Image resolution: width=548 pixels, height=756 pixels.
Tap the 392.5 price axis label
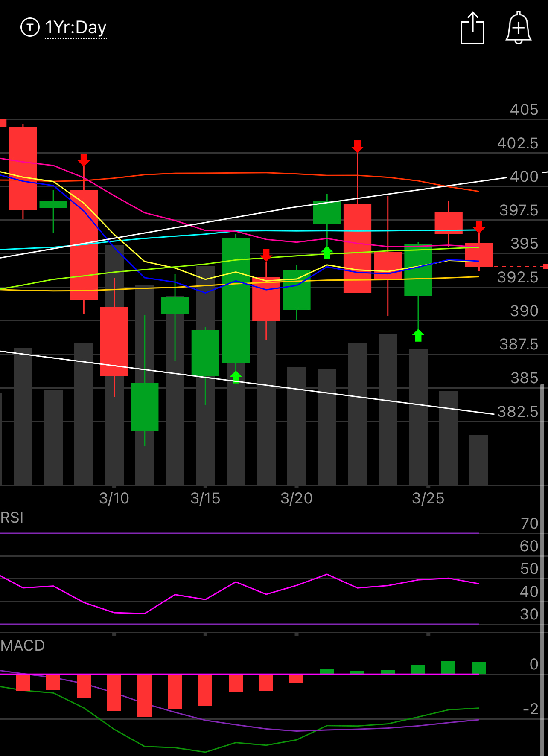click(x=518, y=277)
